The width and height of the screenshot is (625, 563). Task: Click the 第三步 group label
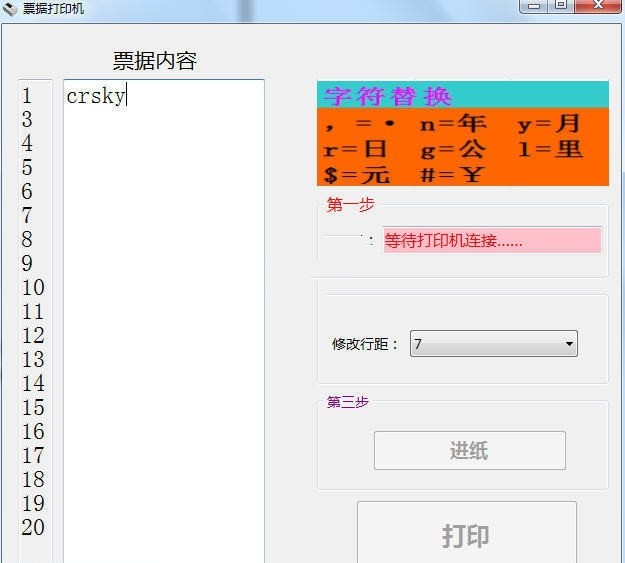(x=348, y=402)
